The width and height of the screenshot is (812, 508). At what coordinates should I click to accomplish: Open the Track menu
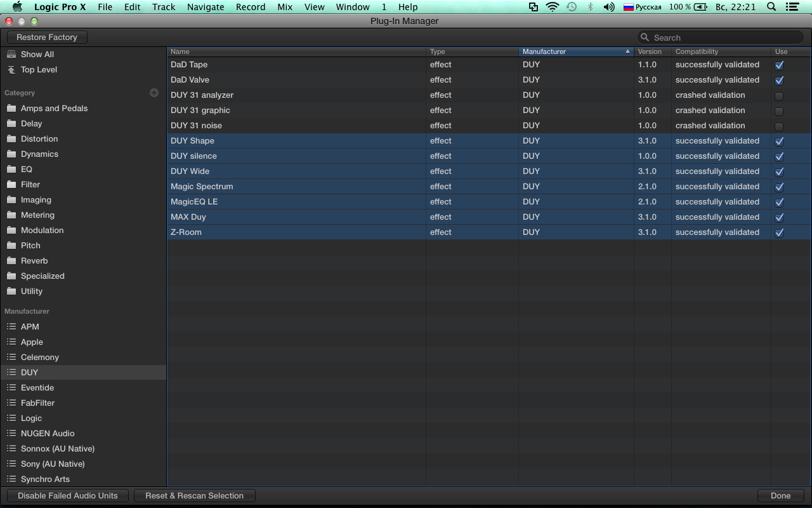point(164,7)
